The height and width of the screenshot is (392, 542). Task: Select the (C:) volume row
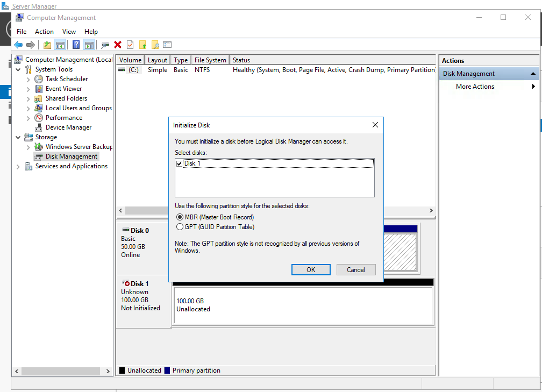coord(276,70)
